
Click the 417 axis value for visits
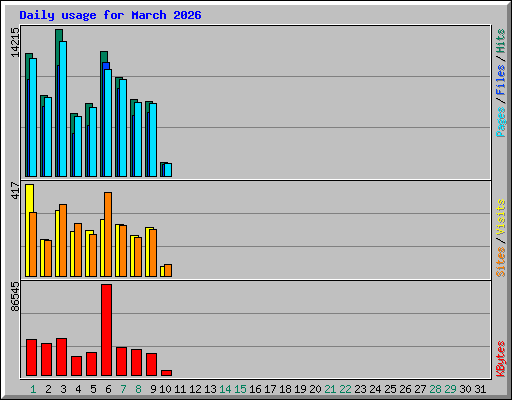click(x=15, y=190)
